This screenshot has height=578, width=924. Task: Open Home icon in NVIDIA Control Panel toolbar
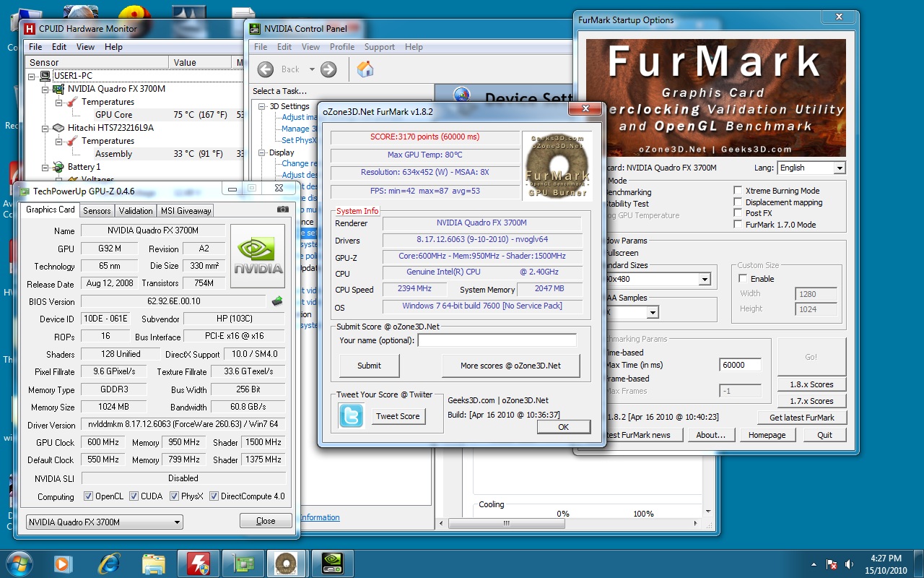point(366,69)
